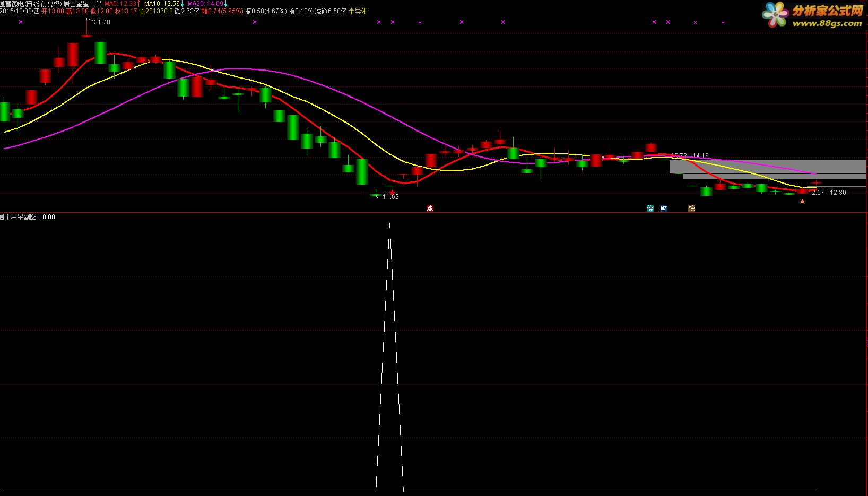Click the 居士星星二代 indicator name
868x496 pixels.
tap(82, 4)
